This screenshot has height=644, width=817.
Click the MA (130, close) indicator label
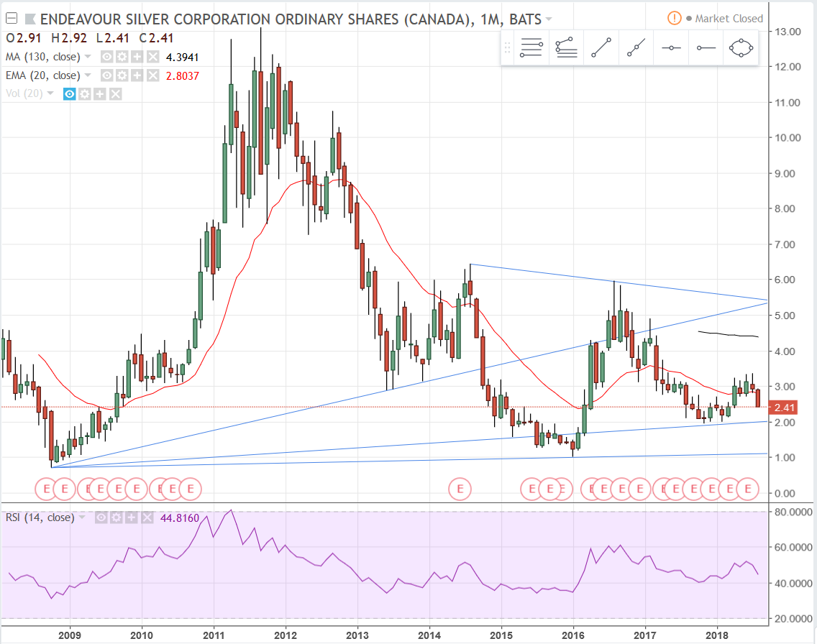42,57
